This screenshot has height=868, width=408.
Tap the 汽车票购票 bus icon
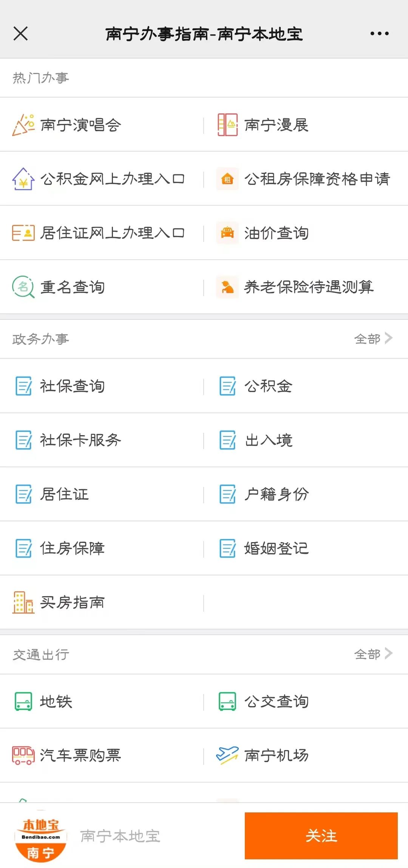click(x=23, y=755)
